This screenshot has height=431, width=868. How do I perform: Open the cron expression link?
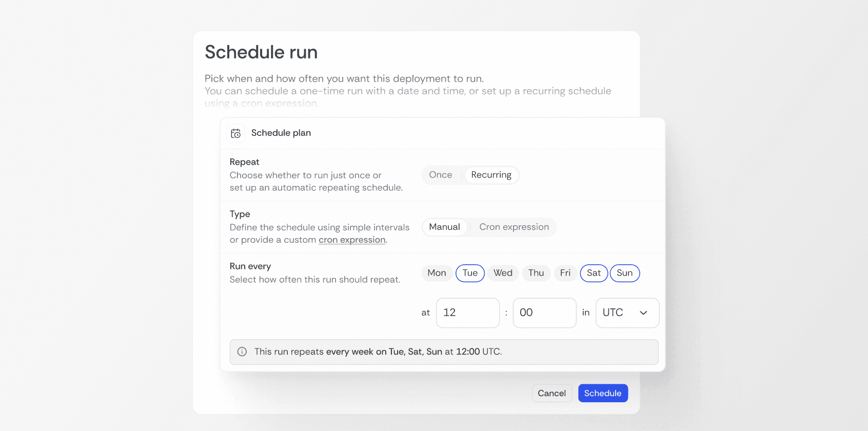[x=352, y=240]
